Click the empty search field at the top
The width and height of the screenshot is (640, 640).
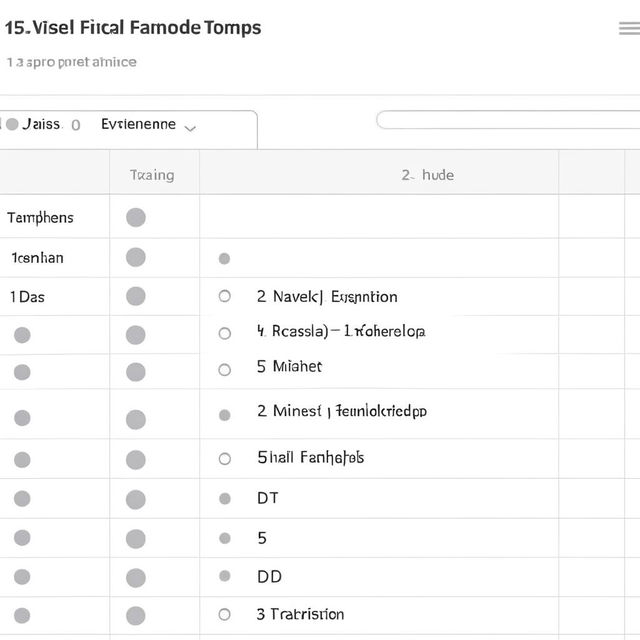(x=508, y=120)
